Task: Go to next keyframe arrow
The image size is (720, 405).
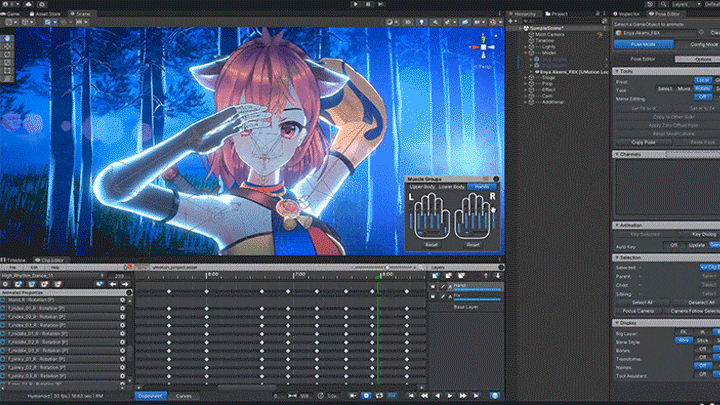Action: click(124, 284)
